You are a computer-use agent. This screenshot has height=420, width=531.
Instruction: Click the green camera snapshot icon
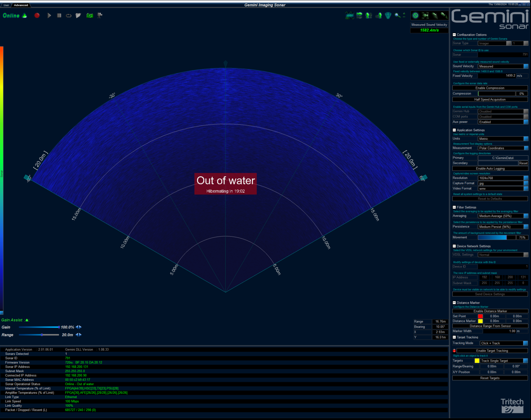coord(90,15)
